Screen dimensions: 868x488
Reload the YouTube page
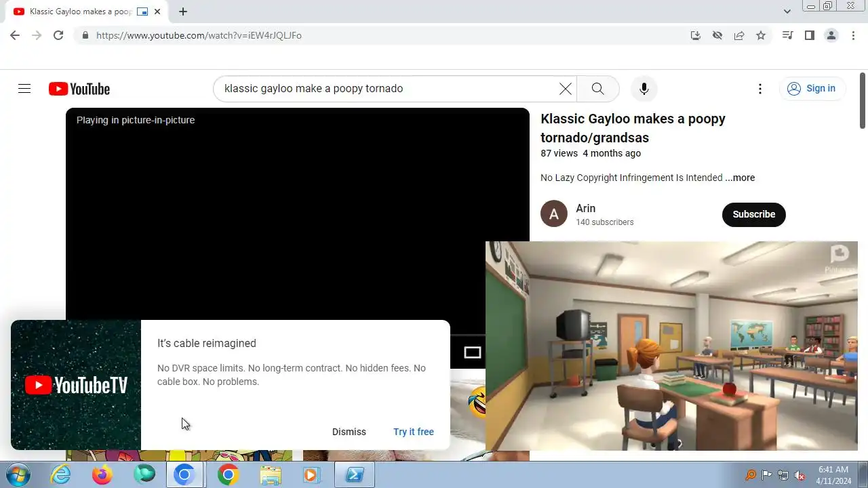58,35
